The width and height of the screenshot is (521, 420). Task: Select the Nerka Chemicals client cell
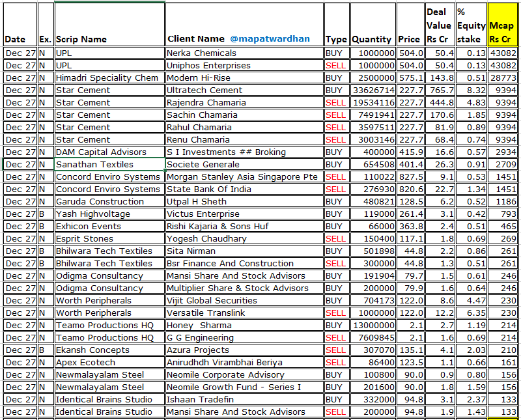pos(245,53)
